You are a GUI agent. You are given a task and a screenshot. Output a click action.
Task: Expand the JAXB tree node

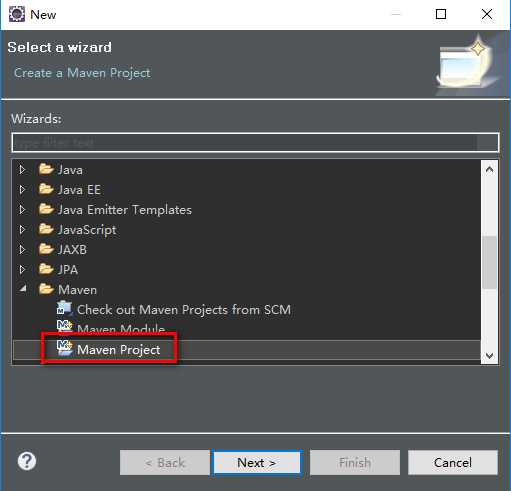point(22,250)
